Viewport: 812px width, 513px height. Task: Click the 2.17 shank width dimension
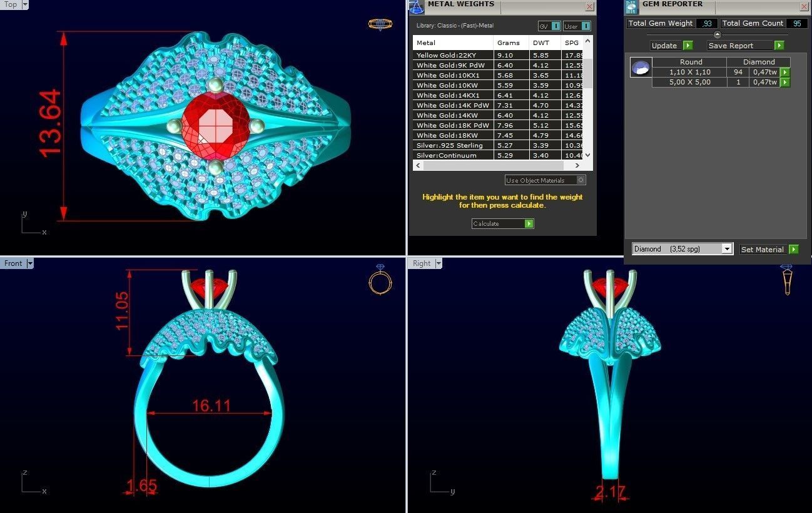pos(611,492)
